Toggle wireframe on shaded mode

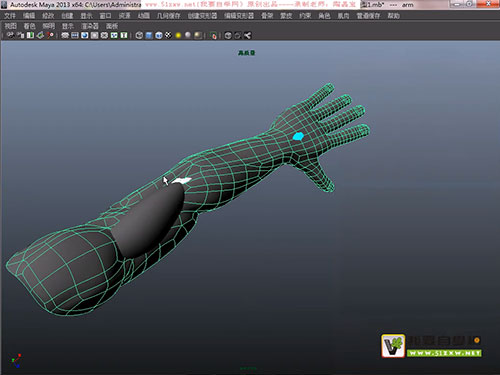coord(159,35)
